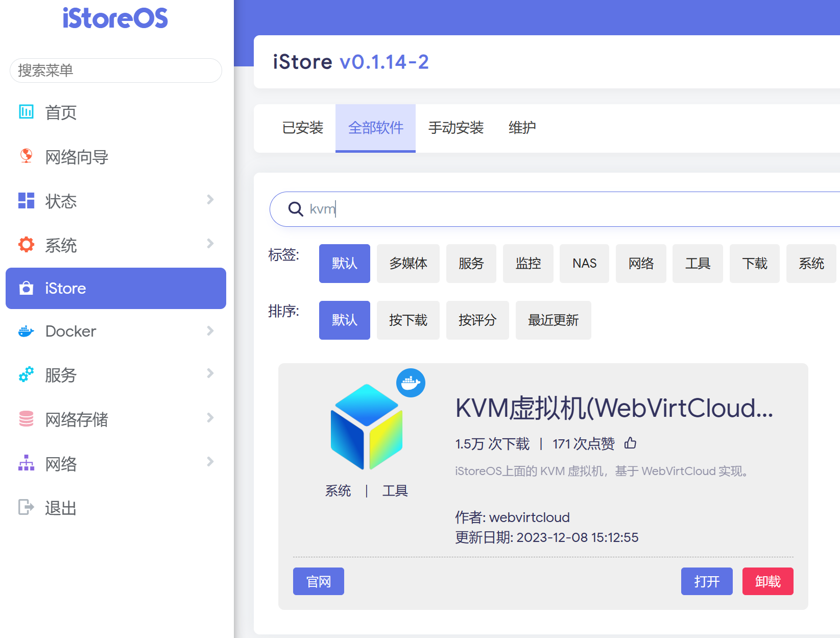The height and width of the screenshot is (638, 840).
Task: Click the 退出 logout icon
Action: click(x=26, y=507)
